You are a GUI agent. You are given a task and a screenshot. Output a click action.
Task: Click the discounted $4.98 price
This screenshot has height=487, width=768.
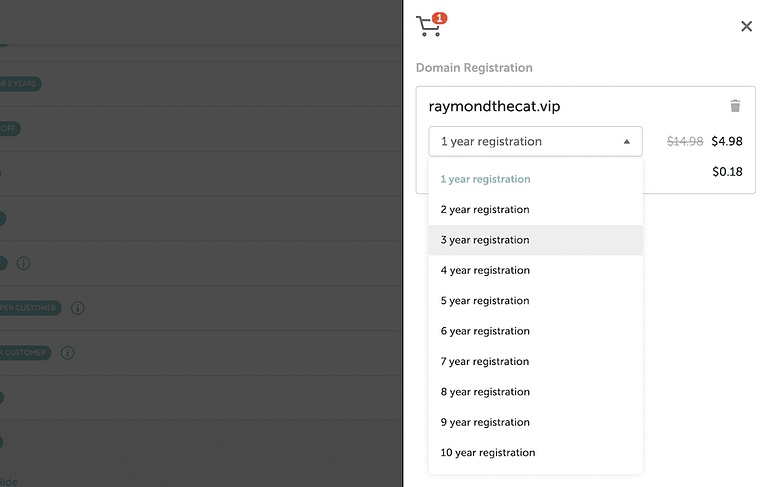click(x=726, y=142)
